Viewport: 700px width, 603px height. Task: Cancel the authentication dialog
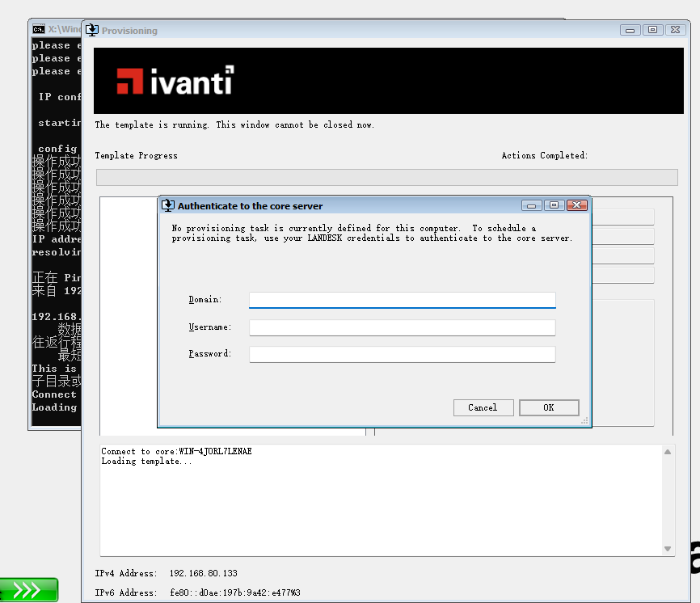[x=483, y=407]
